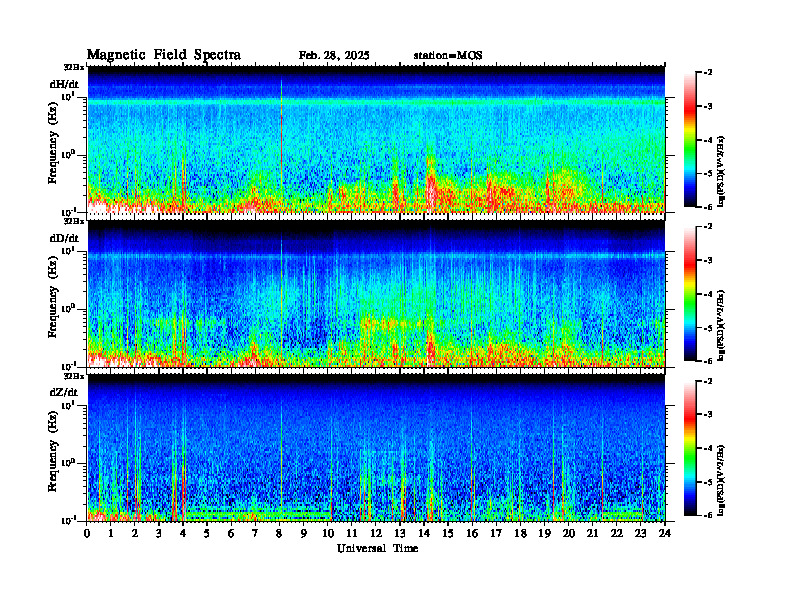Image resolution: width=792 pixels, height=612 pixels.
Task: Click the color scale bar beside dH/dt spectrogram
Action: [x=690, y=140]
